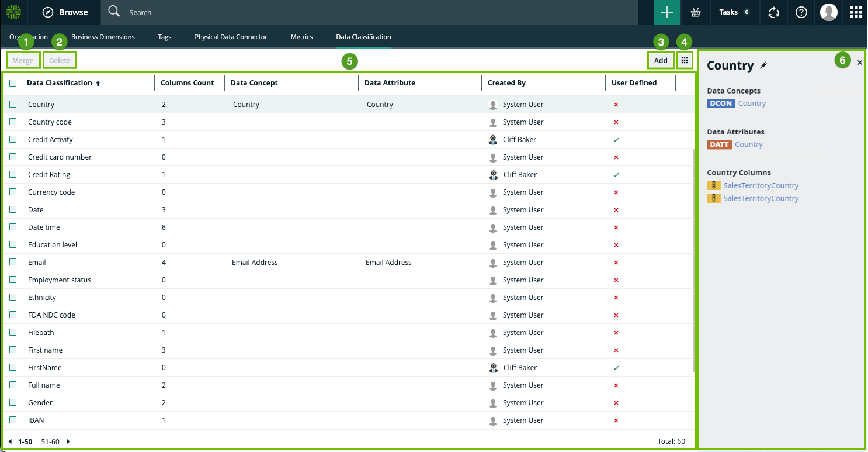Screen dimensions: 868x452
Task: Open the Physical Data Connector tab
Action: tap(231, 37)
